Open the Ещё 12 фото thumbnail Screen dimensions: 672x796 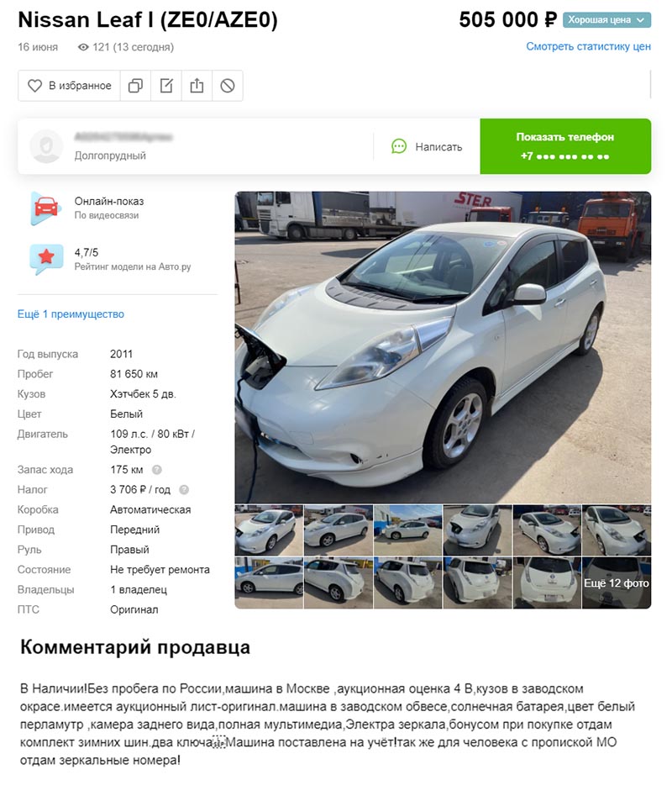click(617, 583)
